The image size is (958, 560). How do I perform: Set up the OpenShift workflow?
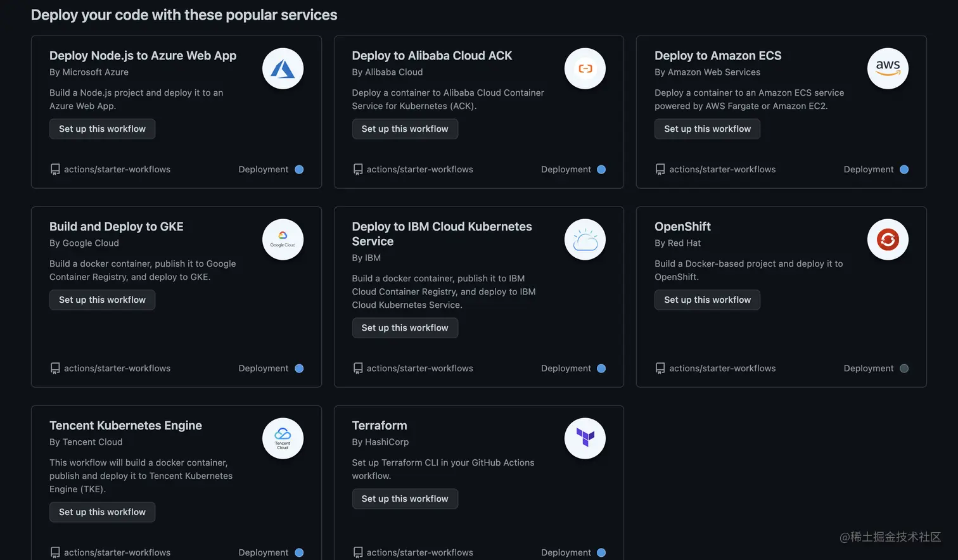(707, 300)
